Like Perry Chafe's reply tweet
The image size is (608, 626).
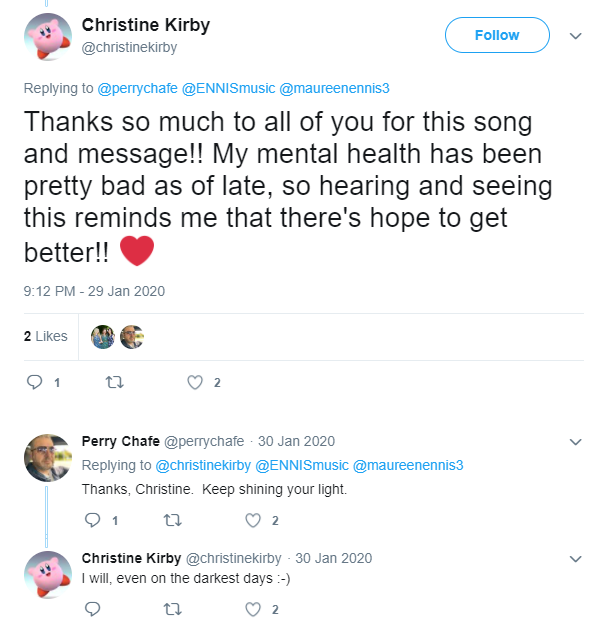tap(253, 520)
